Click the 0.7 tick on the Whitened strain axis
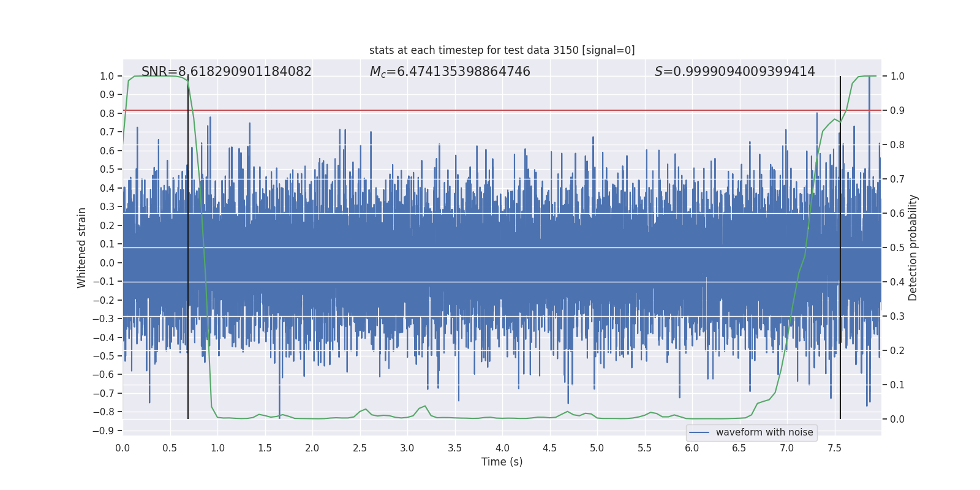Viewport: 980px width, 490px height. point(107,132)
